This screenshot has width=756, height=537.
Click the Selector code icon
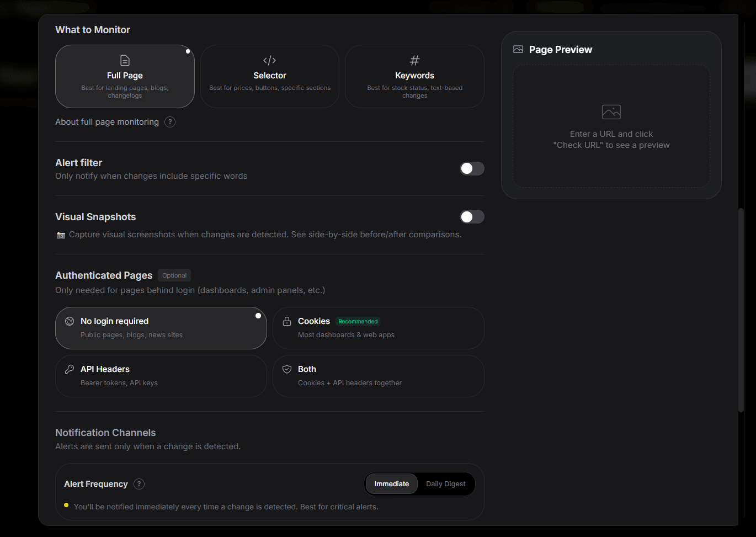(269, 60)
